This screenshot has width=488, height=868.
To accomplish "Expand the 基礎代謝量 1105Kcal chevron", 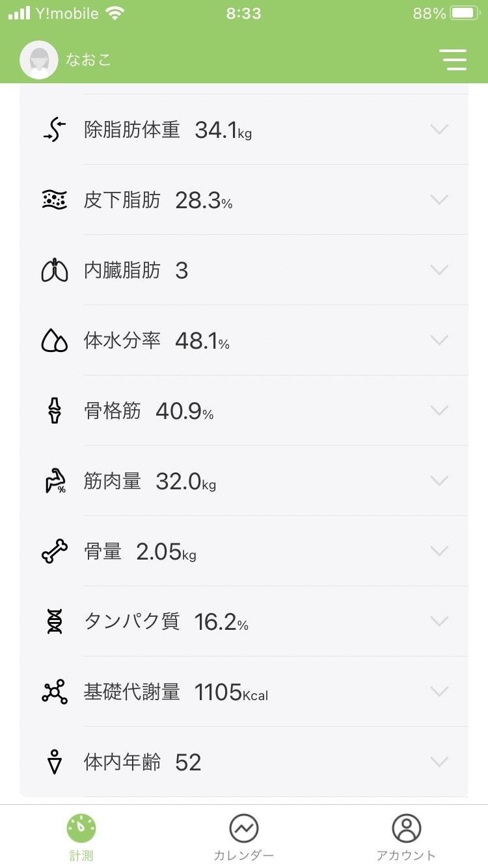I will coord(440,692).
